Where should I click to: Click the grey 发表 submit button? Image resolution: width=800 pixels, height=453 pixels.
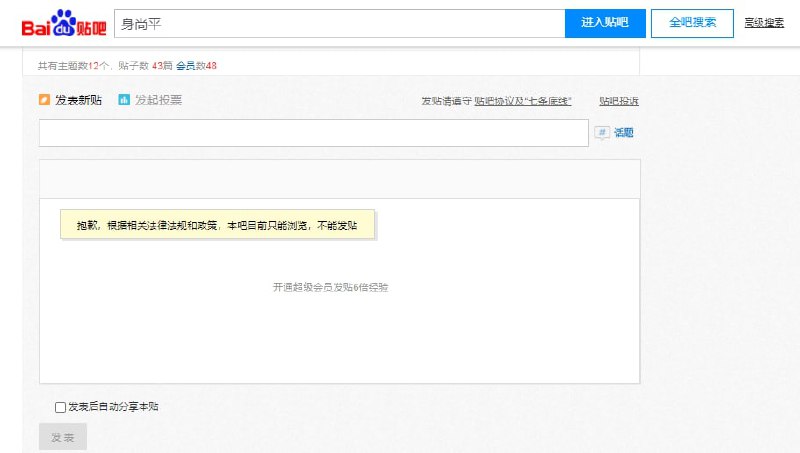coord(63,437)
